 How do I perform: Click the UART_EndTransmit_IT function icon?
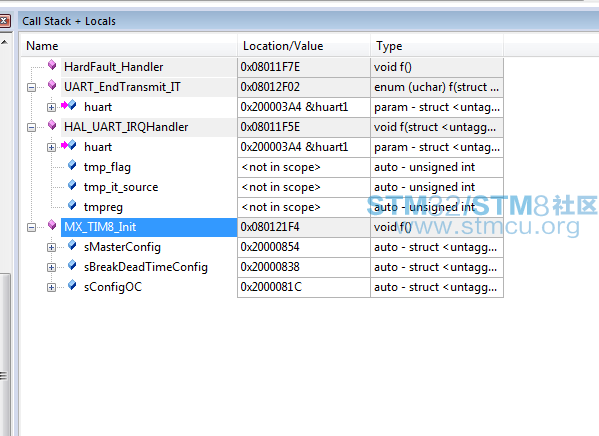point(52,85)
